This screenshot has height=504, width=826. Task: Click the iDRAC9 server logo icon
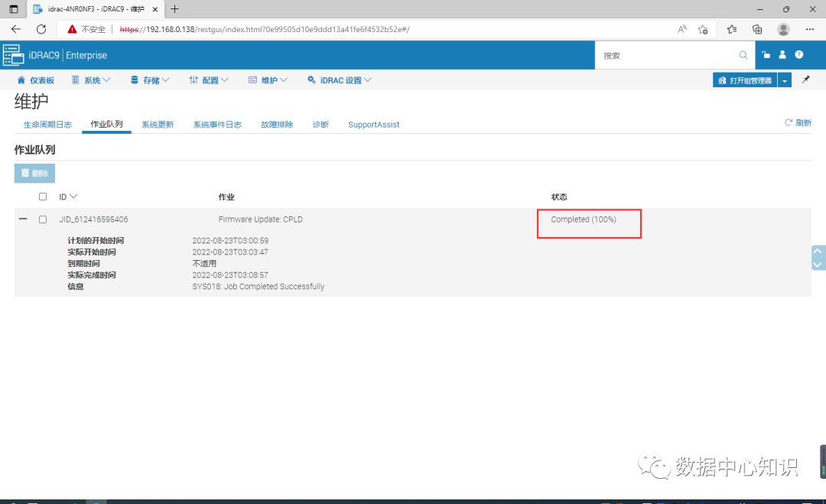pos(13,55)
